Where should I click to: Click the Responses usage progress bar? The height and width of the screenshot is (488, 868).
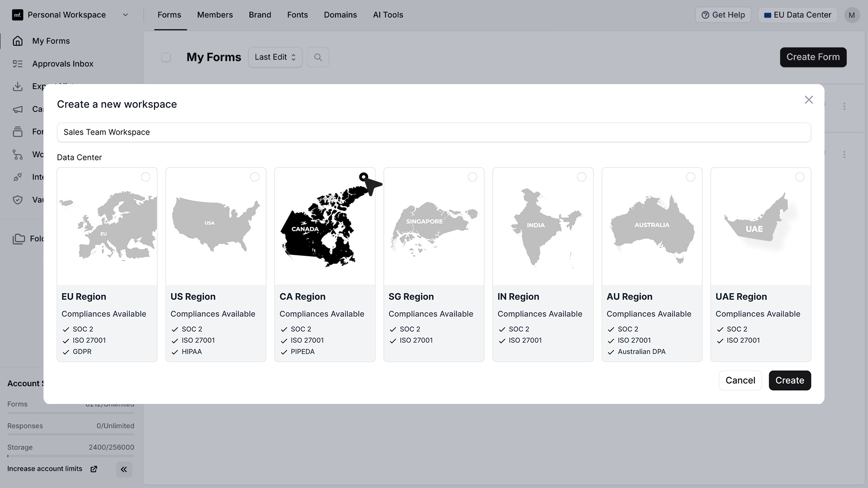(x=71, y=435)
